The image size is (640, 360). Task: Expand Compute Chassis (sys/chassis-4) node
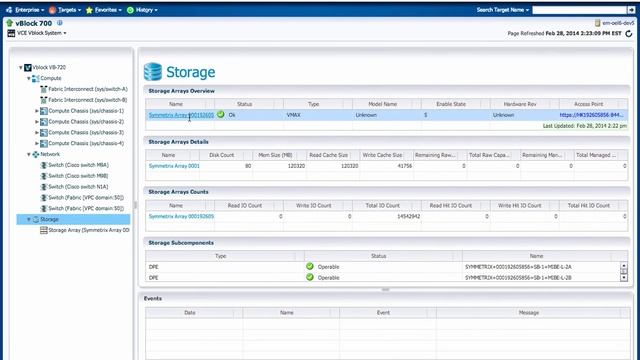tap(37, 143)
